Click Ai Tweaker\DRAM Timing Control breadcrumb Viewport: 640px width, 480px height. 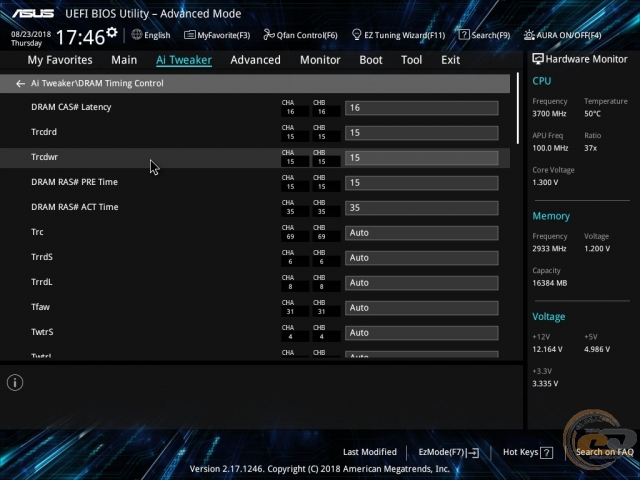click(97, 83)
